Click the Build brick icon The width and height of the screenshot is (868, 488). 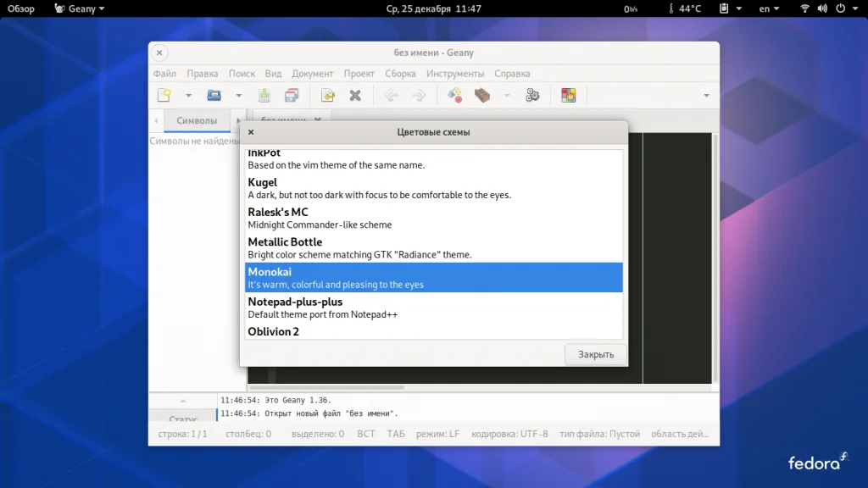[x=482, y=96]
